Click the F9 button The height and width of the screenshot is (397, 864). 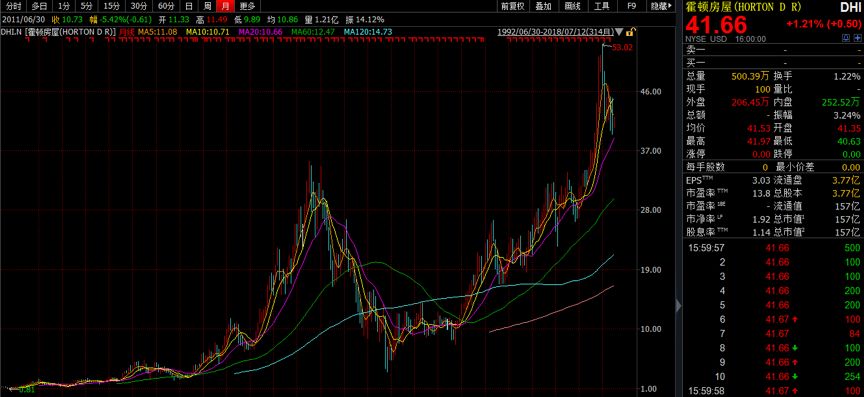coord(631,7)
